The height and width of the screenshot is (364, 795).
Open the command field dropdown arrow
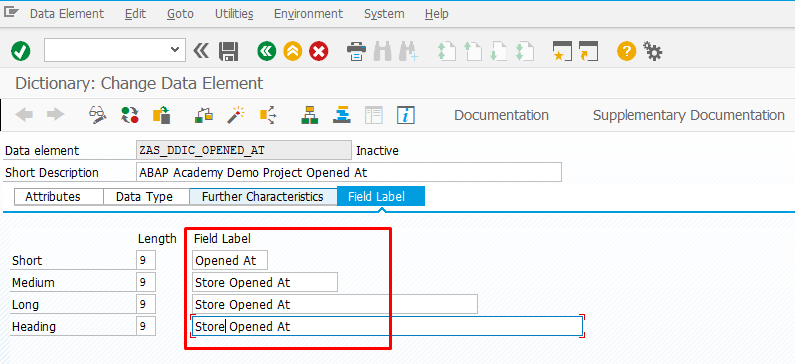[x=175, y=50]
